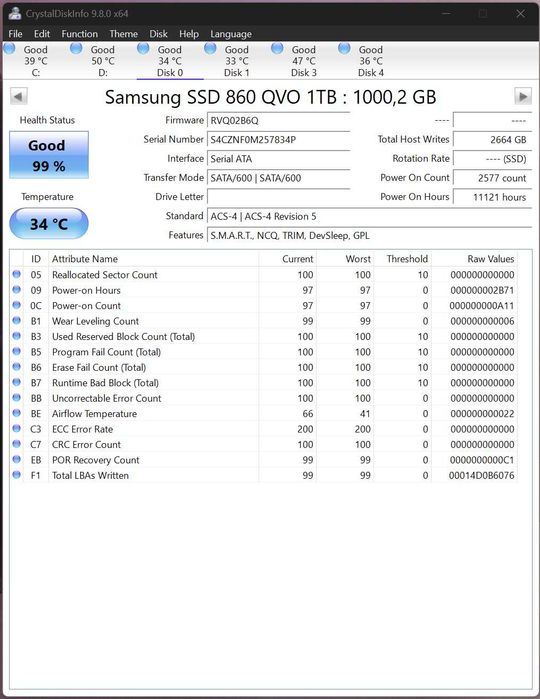The image size is (540, 699).
Task: Click status orb for CRC Error Count
Action: [x=17, y=444]
